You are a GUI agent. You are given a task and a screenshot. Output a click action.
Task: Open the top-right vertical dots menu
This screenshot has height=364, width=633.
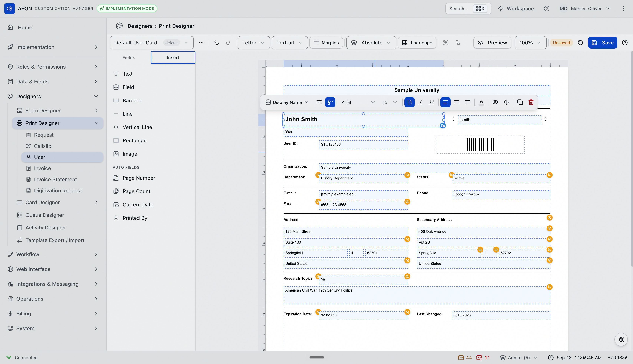point(623,9)
